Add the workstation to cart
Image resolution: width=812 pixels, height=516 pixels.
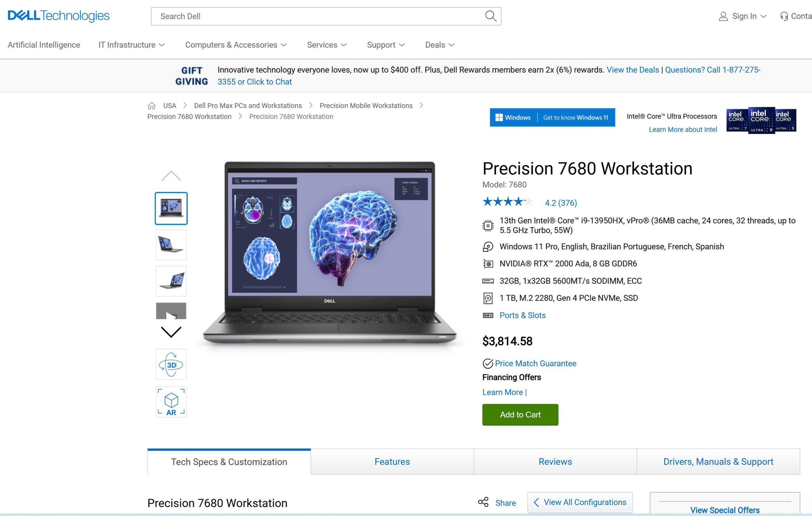520,414
